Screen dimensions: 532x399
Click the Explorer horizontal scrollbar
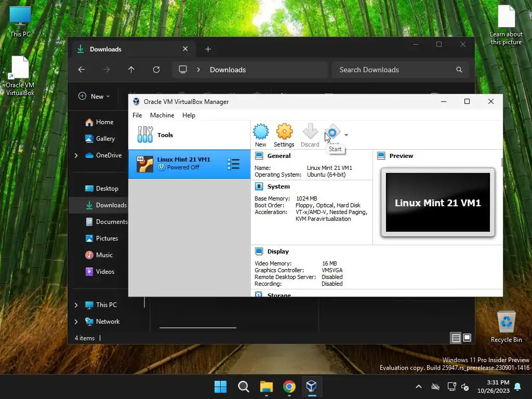point(198,328)
